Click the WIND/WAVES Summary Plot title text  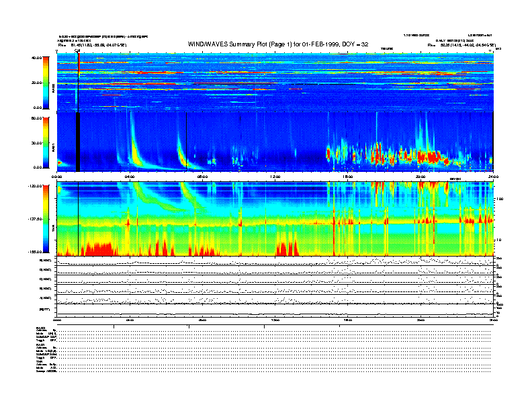[278, 44]
